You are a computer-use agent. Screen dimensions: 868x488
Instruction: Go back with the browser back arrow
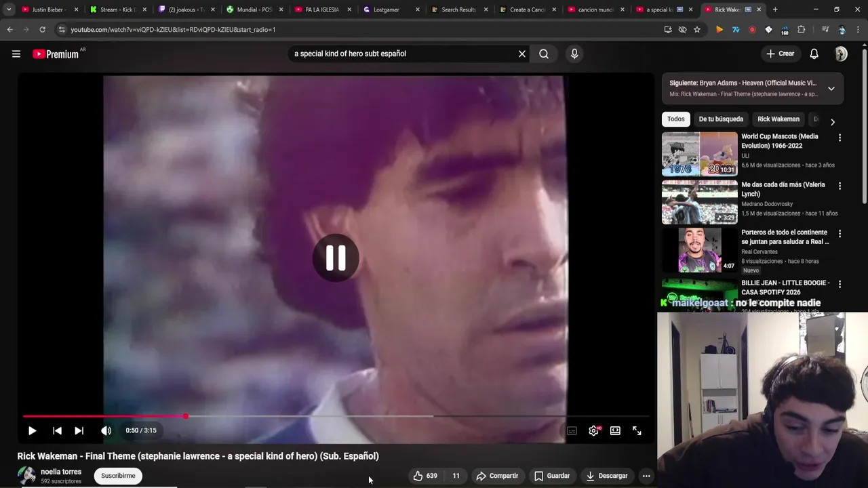click(x=9, y=30)
